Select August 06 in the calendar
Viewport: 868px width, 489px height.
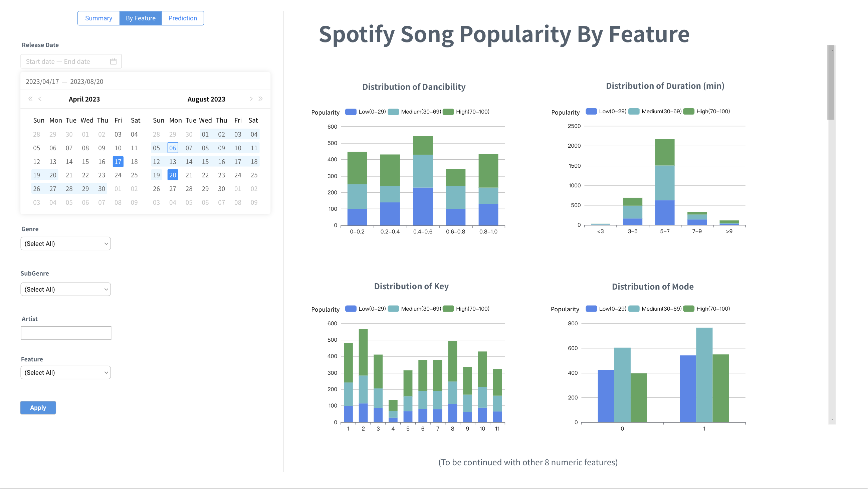pyautogui.click(x=173, y=148)
